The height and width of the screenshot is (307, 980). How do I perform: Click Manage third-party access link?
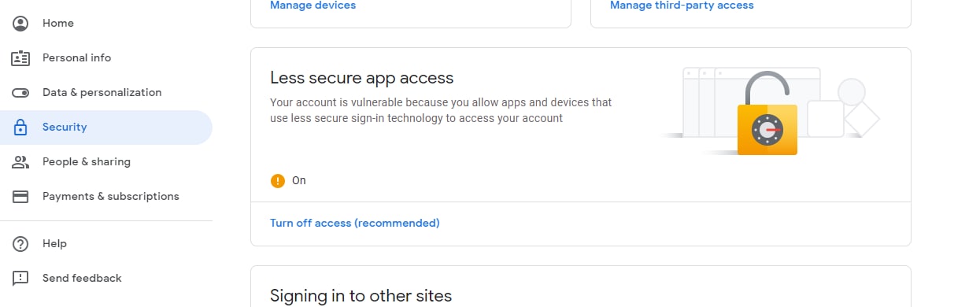(682, 6)
